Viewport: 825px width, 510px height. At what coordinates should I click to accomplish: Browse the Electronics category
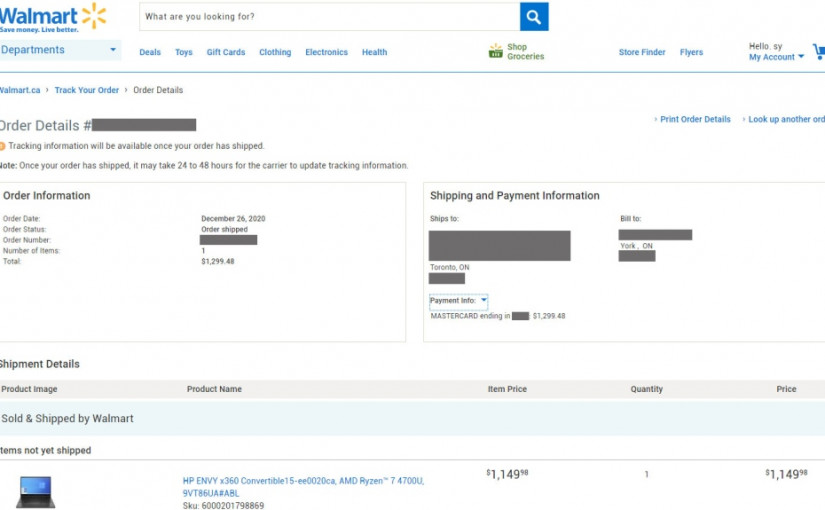[327, 52]
